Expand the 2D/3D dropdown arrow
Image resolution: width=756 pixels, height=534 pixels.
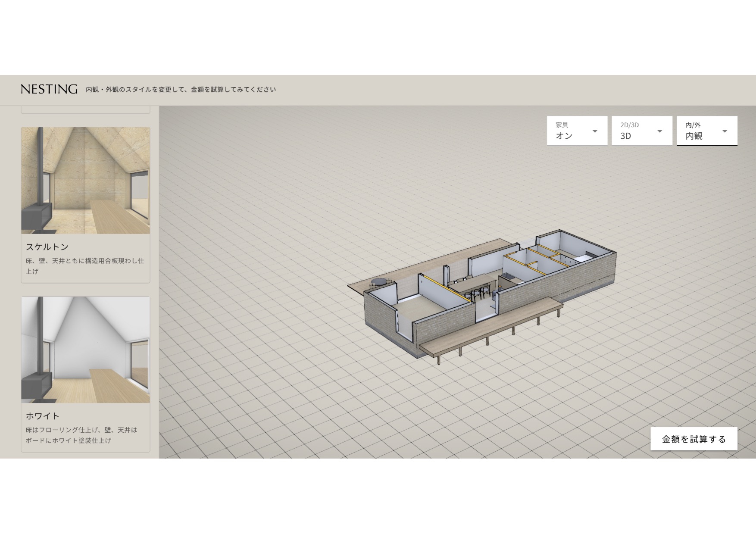click(x=659, y=131)
